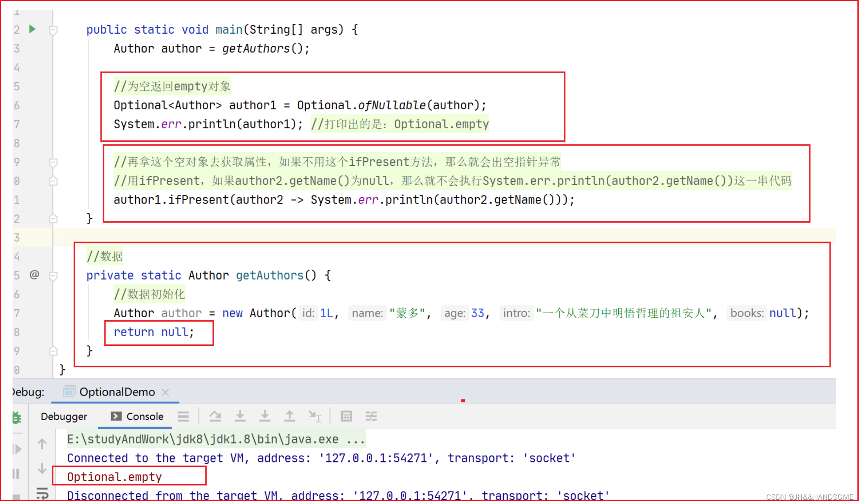
Task: Run main method from gutter arrow
Action: [32, 29]
